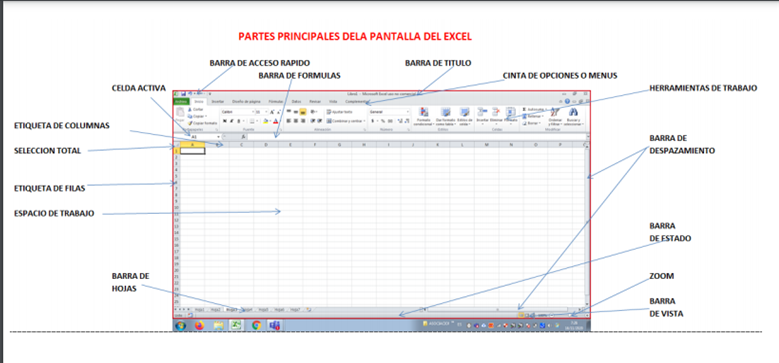This screenshot has height=363, width=779.
Task: Click Copiar formato brush button
Action: click(x=202, y=123)
